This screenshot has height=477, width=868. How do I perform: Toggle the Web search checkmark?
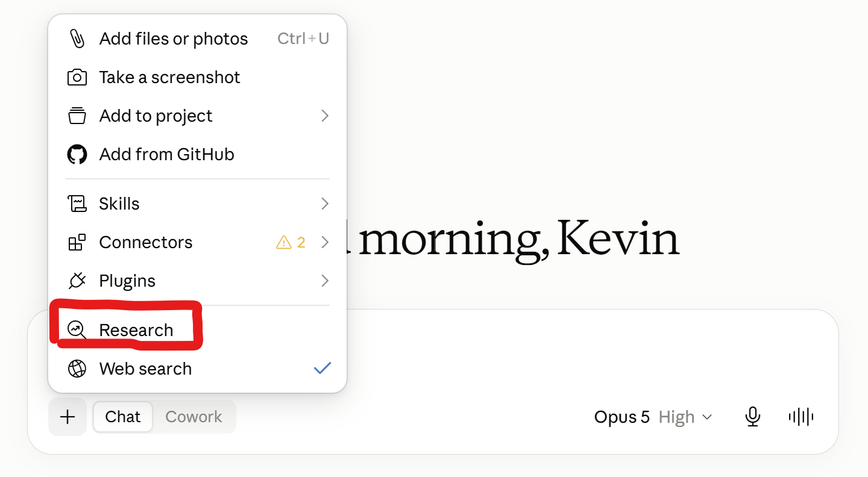(322, 368)
